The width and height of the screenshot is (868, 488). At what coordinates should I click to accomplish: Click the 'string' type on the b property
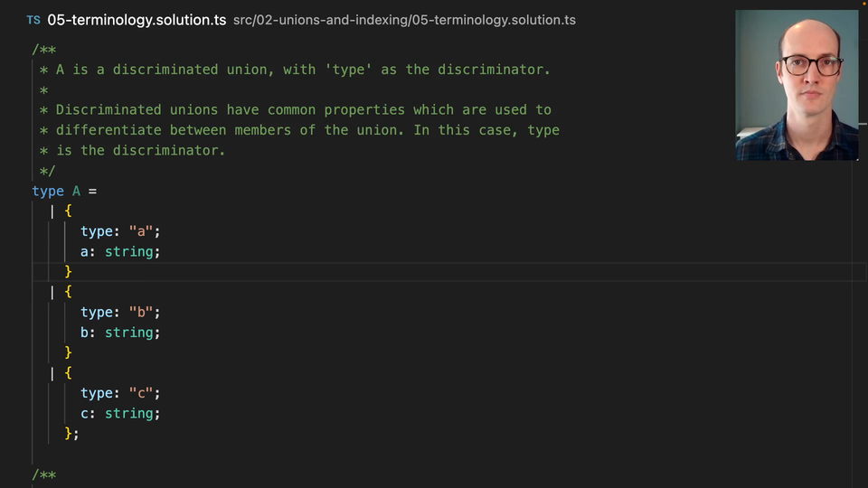coord(128,333)
